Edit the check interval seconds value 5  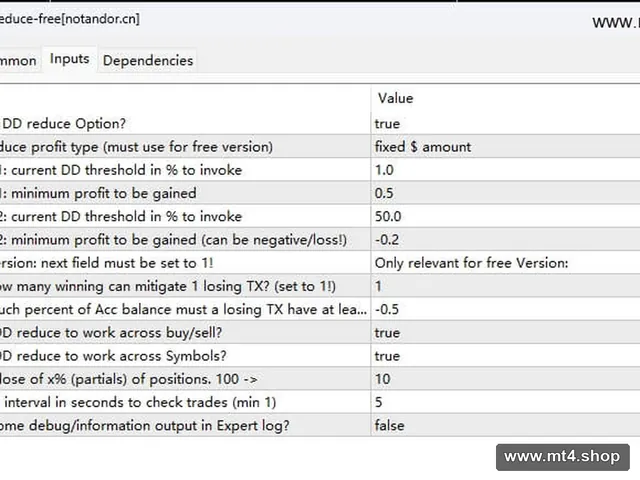point(505,402)
